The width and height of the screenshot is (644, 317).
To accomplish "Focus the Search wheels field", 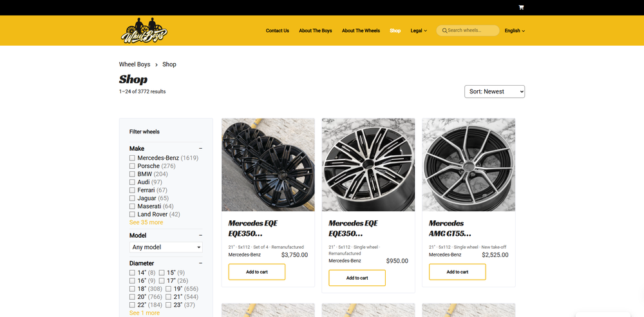I will pos(468,30).
